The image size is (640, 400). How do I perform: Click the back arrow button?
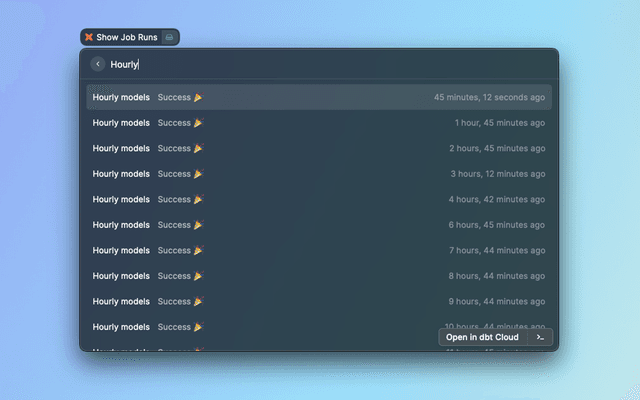pyautogui.click(x=98, y=64)
